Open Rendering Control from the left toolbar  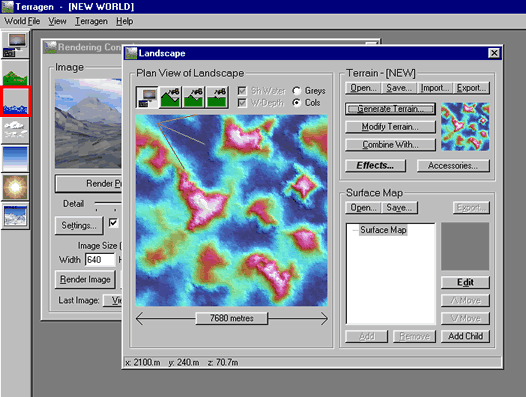(15, 45)
